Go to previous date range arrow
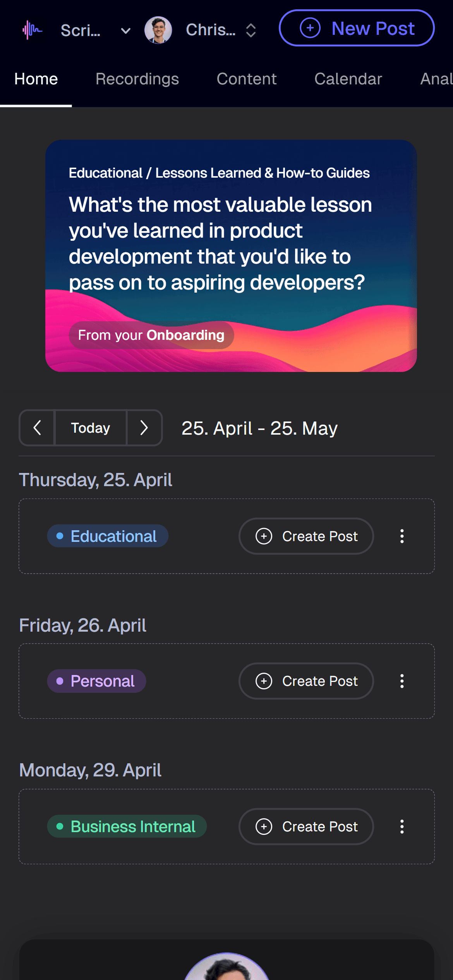 tap(37, 428)
